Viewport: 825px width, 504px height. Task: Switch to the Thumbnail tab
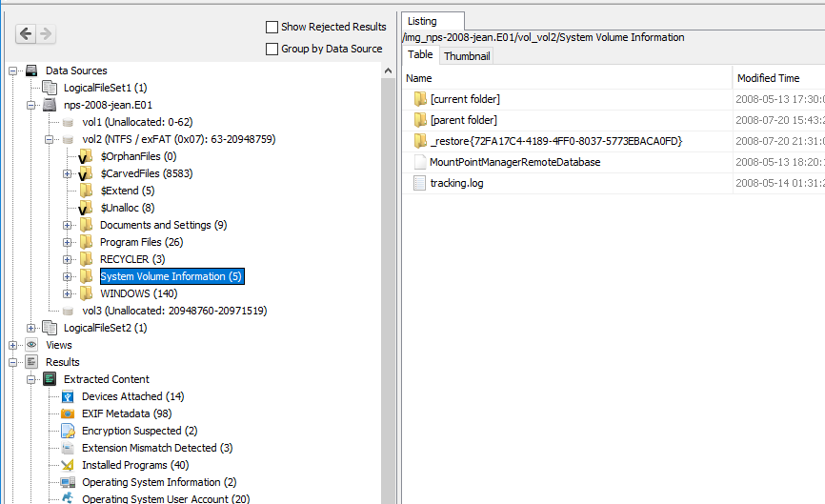tap(467, 56)
